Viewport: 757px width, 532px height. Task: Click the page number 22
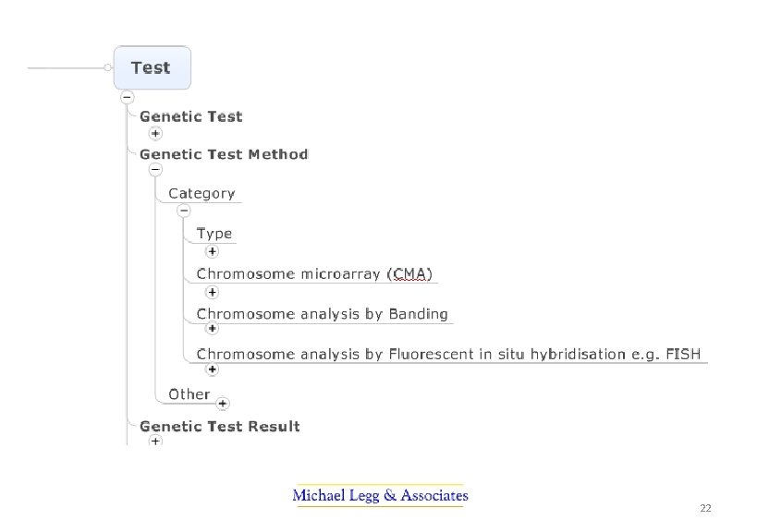[706, 509]
